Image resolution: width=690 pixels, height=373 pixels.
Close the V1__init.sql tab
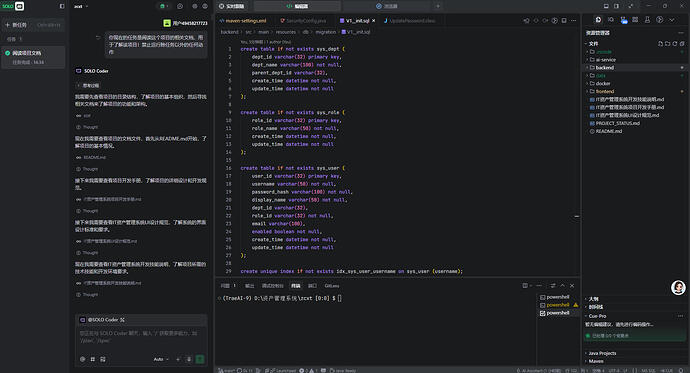(x=374, y=21)
